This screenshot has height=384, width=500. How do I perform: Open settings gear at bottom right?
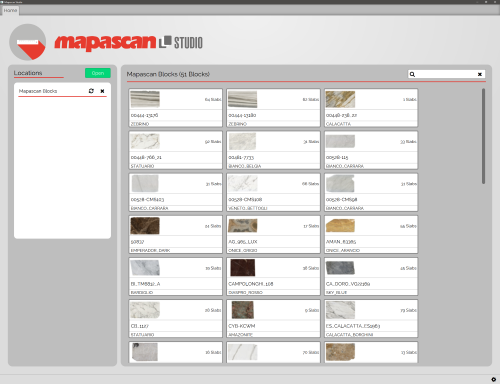pos(494,379)
